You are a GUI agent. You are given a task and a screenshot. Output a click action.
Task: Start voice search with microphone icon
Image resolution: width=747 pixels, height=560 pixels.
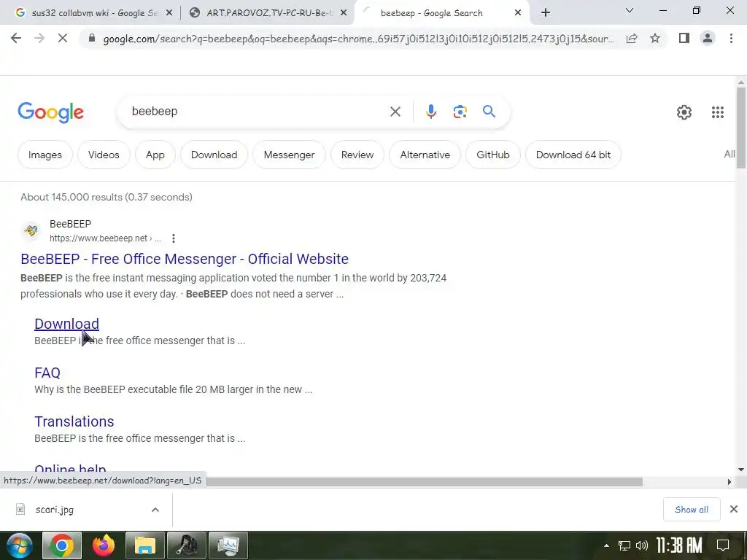[430, 112]
